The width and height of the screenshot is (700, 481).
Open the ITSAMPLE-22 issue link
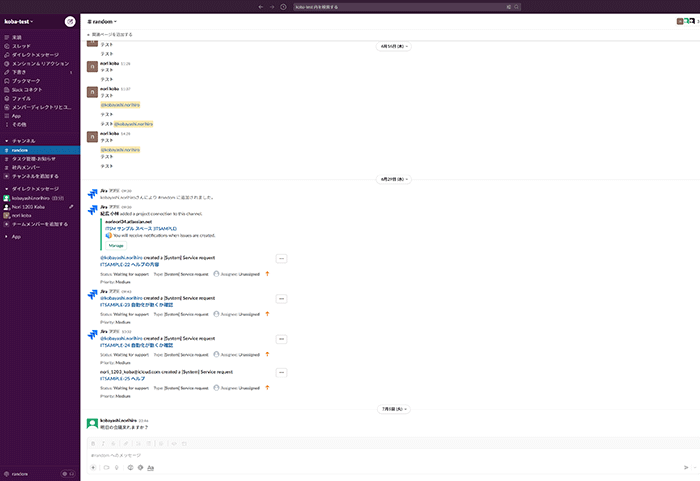(129, 264)
